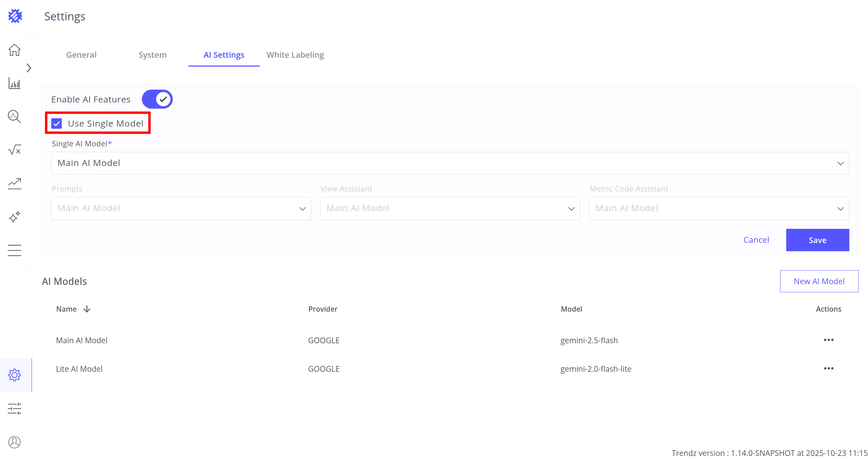Open the bar chart visualizations icon
This screenshot has height=459, width=868.
14,83
